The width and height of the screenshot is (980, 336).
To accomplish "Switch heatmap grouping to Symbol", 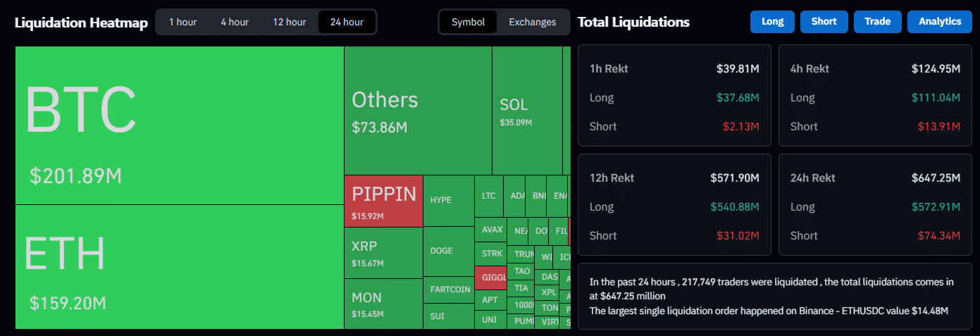I will click(x=468, y=22).
